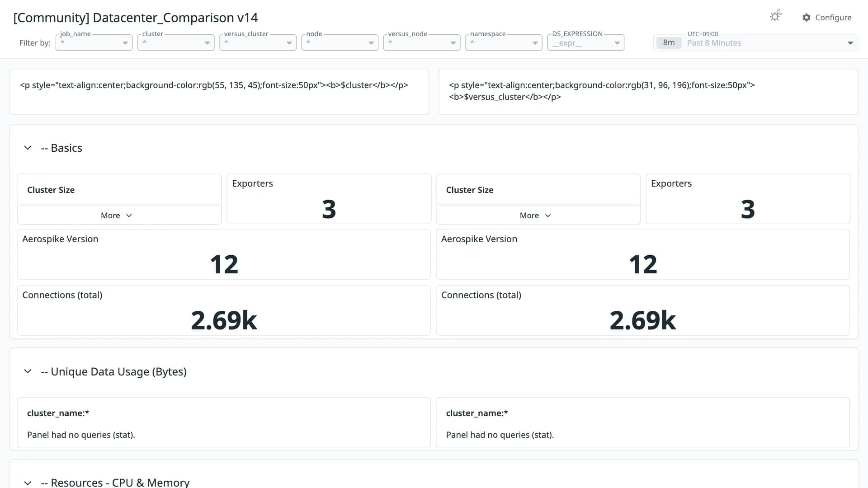This screenshot has height=488, width=868.
Task: Click the right Connections (total) panel title
Action: pos(481,295)
